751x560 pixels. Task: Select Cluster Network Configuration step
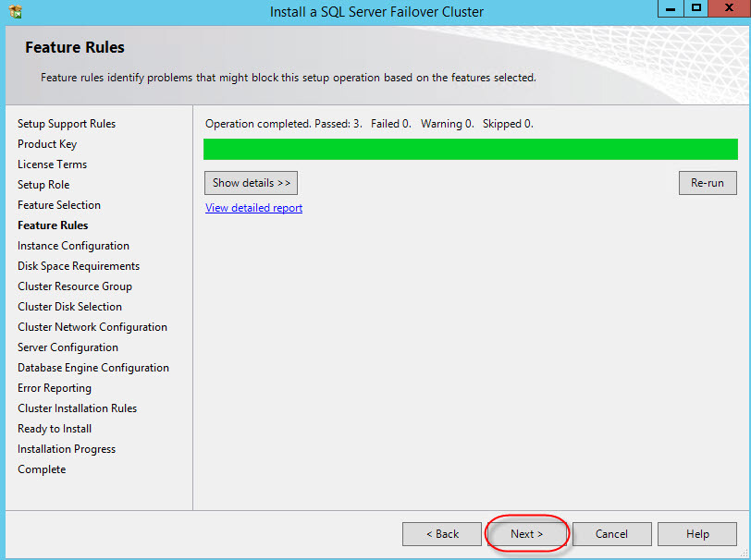click(x=92, y=327)
